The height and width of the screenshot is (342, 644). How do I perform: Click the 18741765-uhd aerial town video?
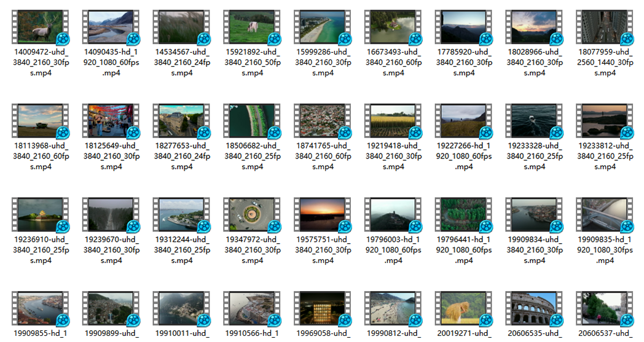click(323, 120)
